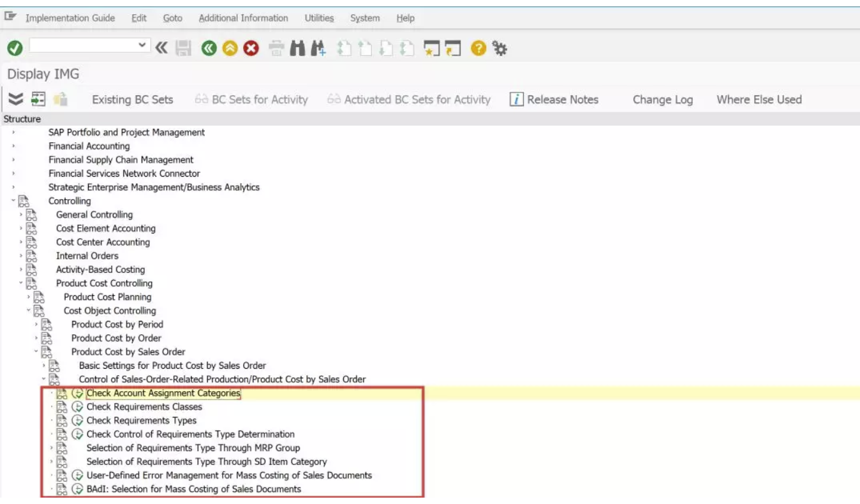Click the red Cancel icon
Image resolution: width=860 pixels, height=504 pixels.
pos(251,48)
